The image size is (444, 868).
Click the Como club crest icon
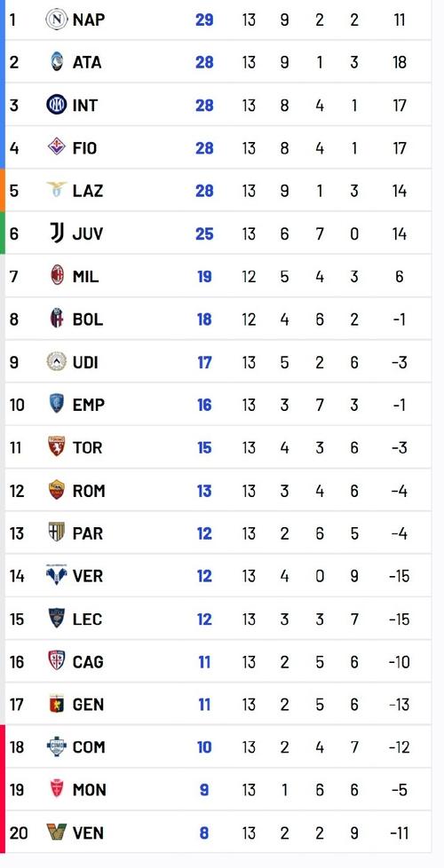[x=56, y=746]
